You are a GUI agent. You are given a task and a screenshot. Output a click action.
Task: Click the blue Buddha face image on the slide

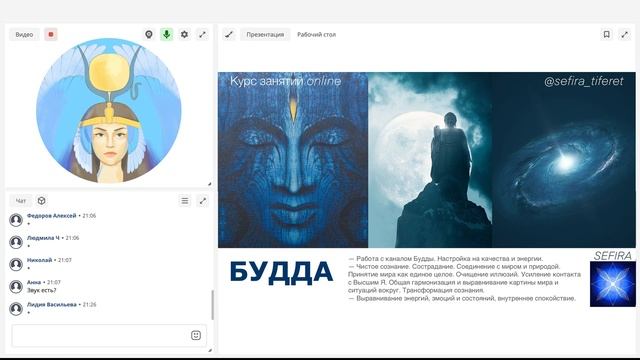(293, 160)
